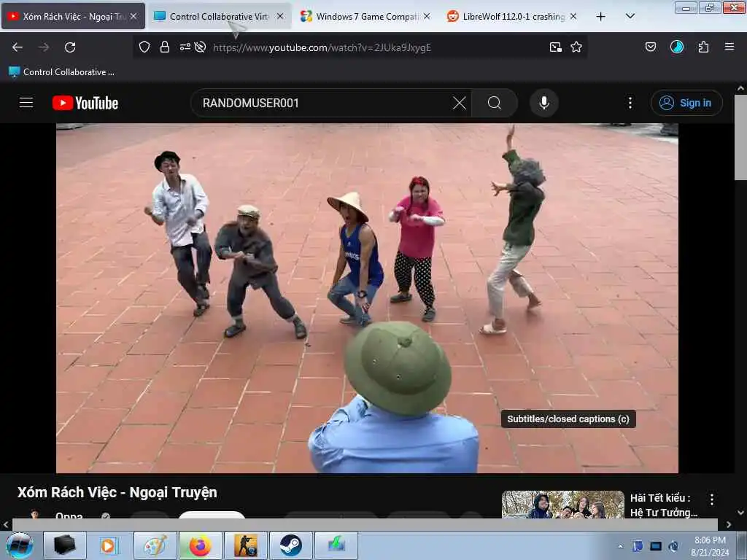
Task: Open the browser application hamburger menu
Action: (729, 47)
